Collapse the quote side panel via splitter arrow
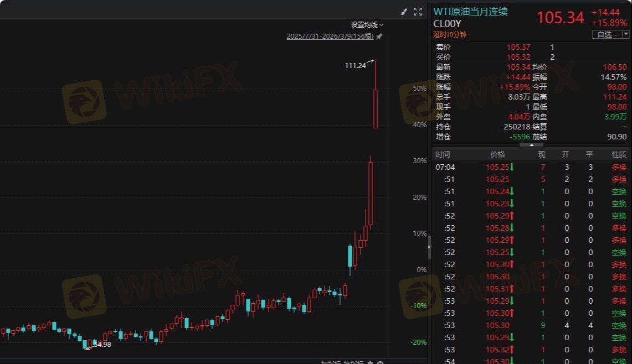Screen dimensions: 632x364 point(429,247)
